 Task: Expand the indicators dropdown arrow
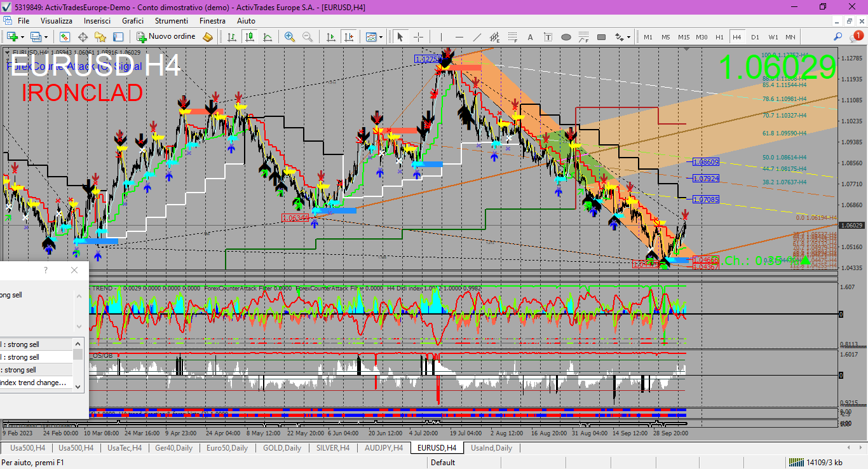[x=381, y=37]
